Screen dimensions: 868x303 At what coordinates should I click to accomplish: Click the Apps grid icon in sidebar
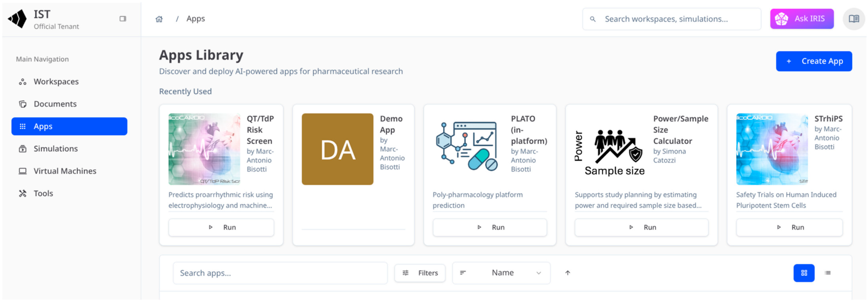coord(23,127)
